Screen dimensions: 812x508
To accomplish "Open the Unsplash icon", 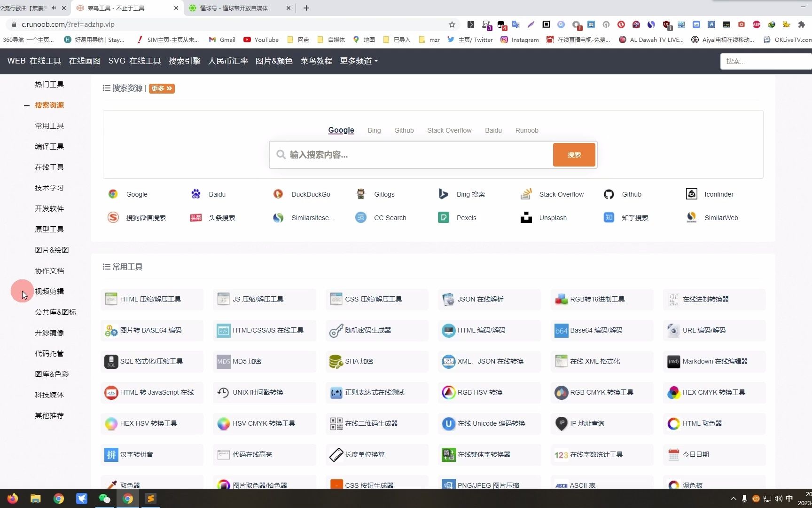I will [x=526, y=217].
